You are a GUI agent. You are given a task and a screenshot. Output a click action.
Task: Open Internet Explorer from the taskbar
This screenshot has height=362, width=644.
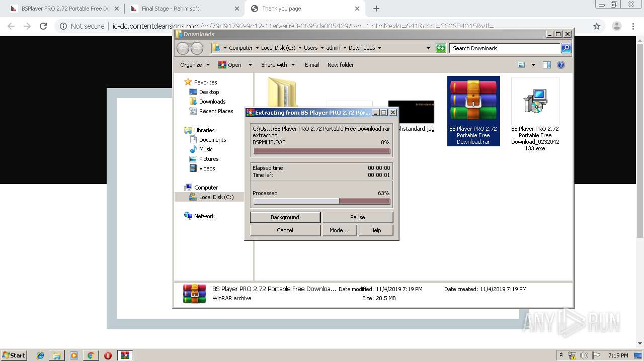click(40, 355)
